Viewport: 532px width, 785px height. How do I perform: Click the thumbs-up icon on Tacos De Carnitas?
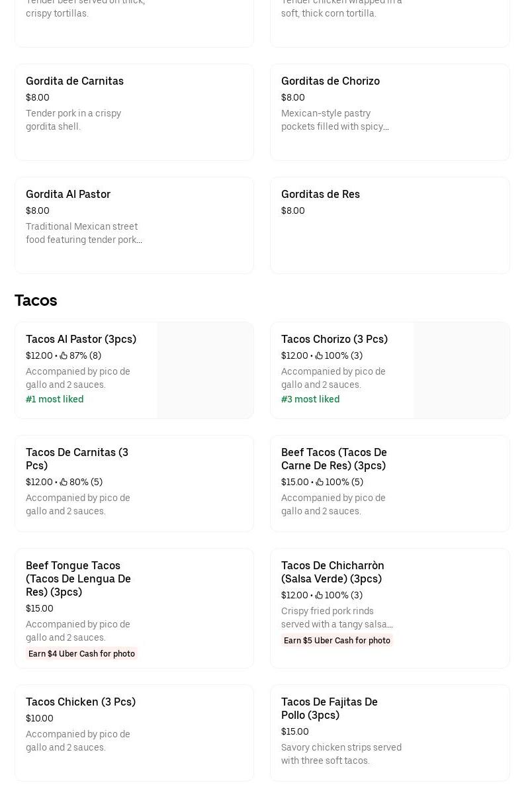click(x=64, y=482)
